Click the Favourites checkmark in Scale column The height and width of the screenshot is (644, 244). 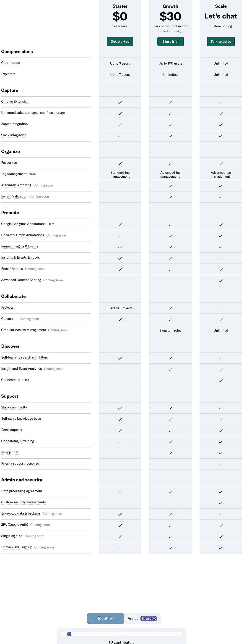coord(221,163)
